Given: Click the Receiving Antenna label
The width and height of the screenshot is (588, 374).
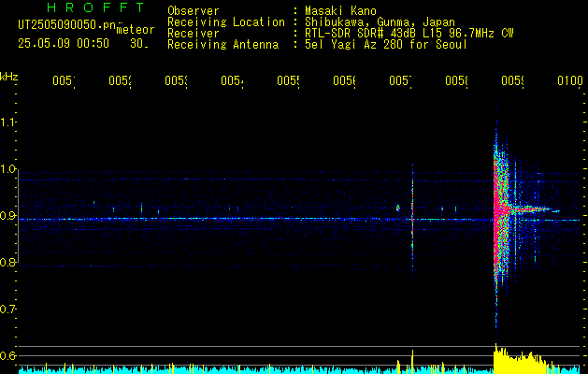Looking at the screenshot, I should pyautogui.click(x=223, y=45).
